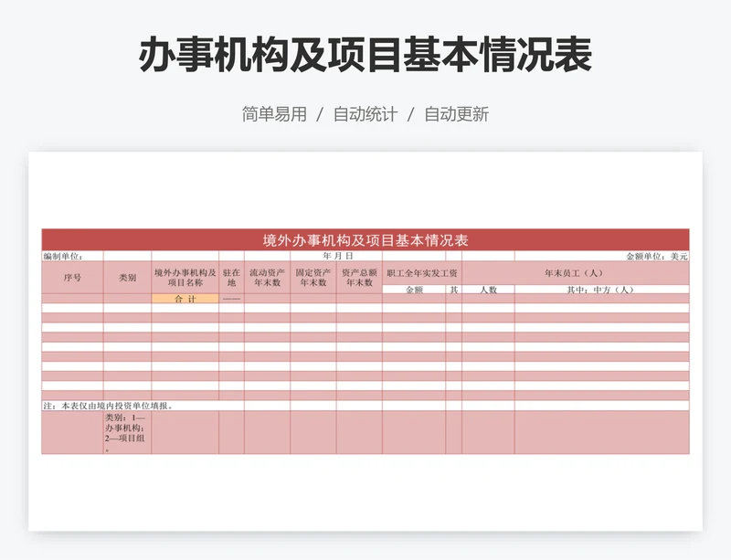Select the 流动资产年末数 header
731x560 pixels.
click(267, 278)
